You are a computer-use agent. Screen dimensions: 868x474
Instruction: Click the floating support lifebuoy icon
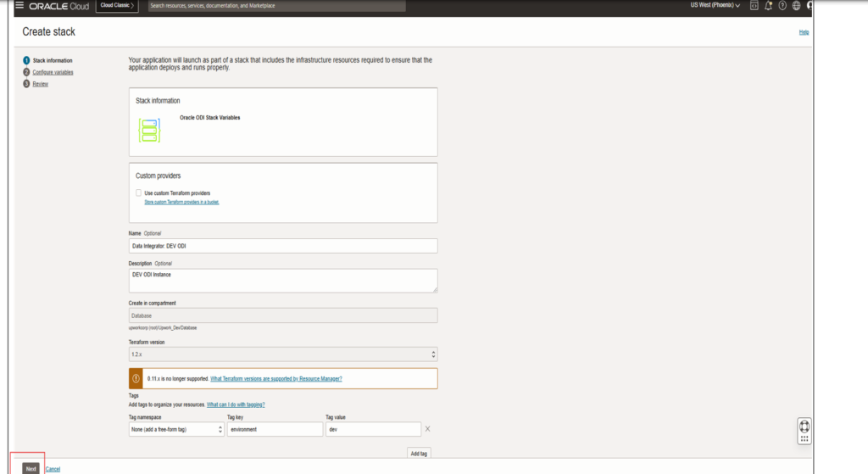click(x=804, y=426)
